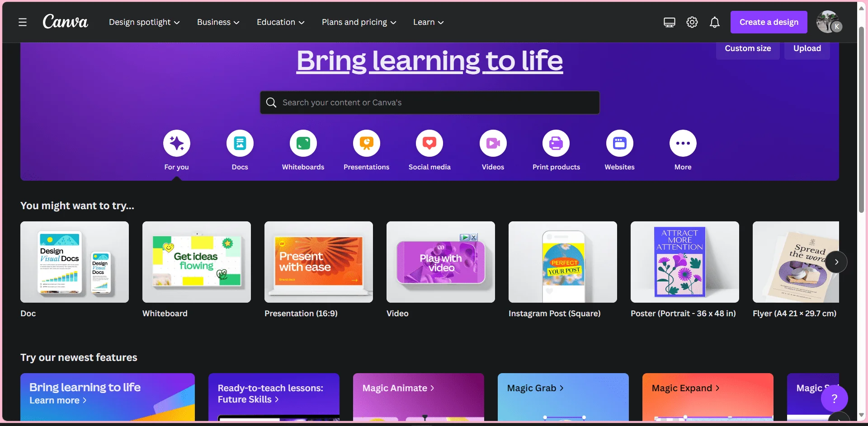Show next design suggestions arrow
The height and width of the screenshot is (426, 868).
point(836,262)
